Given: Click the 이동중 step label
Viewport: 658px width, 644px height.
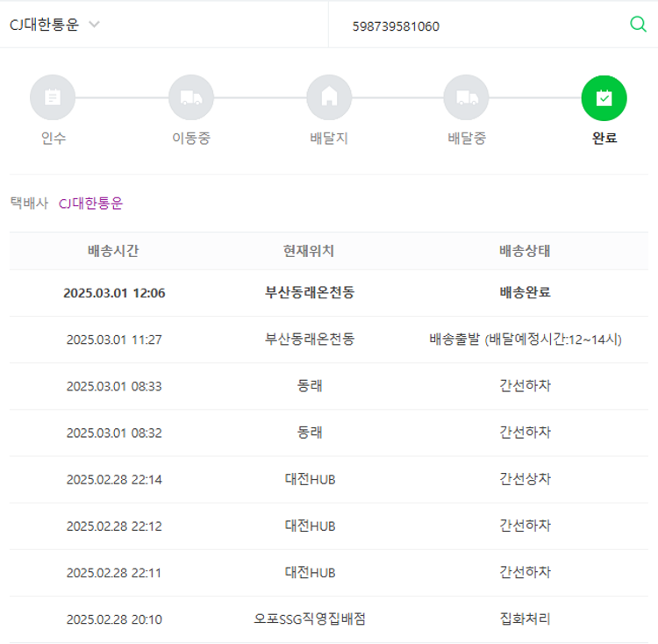Looking at the screenshot, I should click(190, 138).
